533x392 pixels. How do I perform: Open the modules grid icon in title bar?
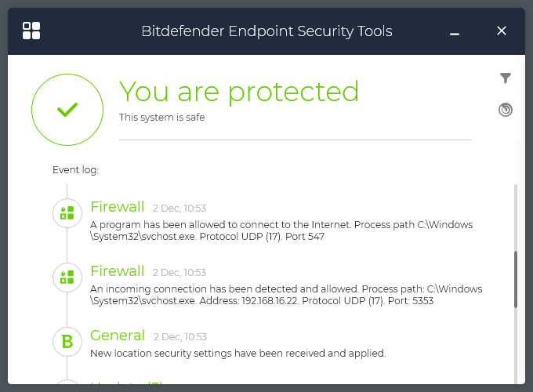click(31, 31)
